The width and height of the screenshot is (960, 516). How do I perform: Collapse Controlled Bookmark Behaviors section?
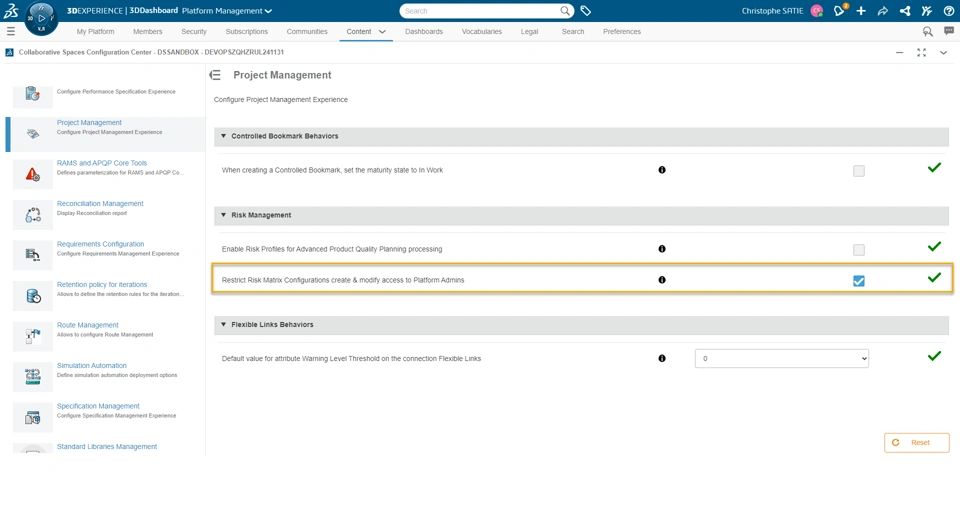click(223, 136)
